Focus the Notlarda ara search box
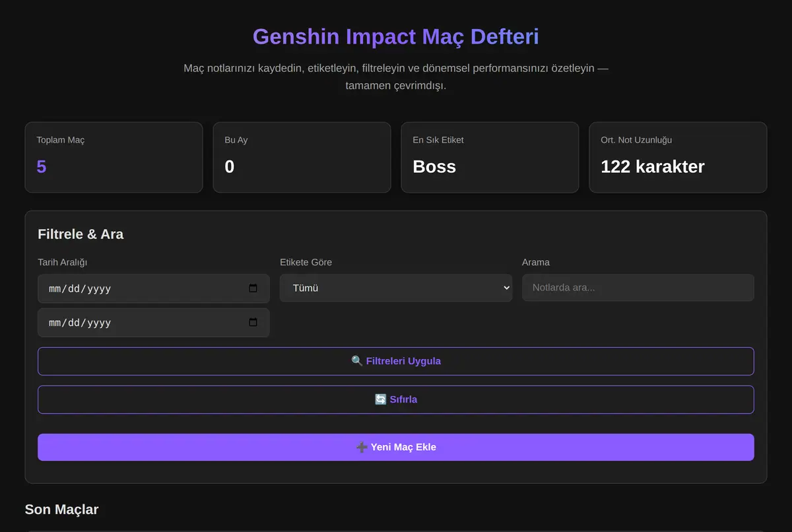 coord(638,288)
